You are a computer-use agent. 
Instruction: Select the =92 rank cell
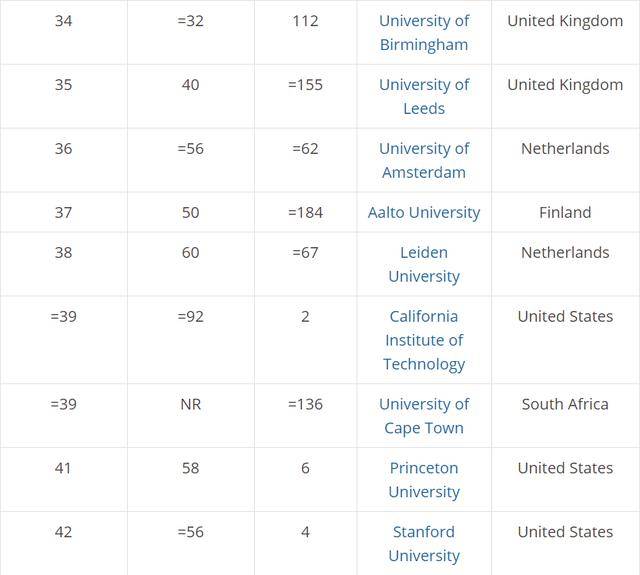[x=191, y=340]
